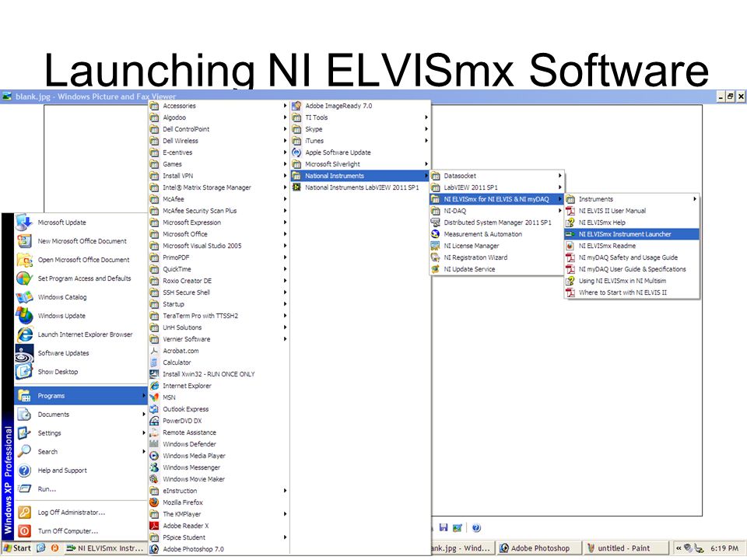747x560 pixels.
Task: Open NI myDAQ Safety and Usage Guide
Action: click(632, 257)
